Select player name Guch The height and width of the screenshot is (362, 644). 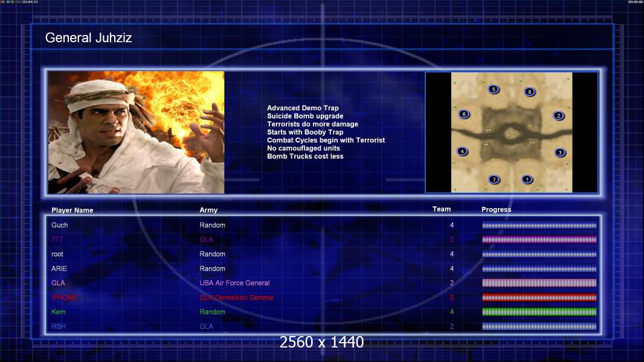tap(60, 225)
